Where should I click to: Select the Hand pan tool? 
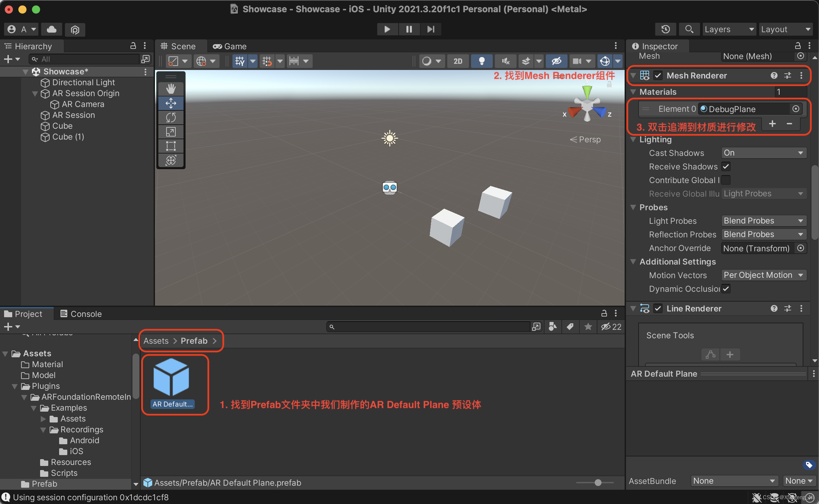[x=171, y=89]
